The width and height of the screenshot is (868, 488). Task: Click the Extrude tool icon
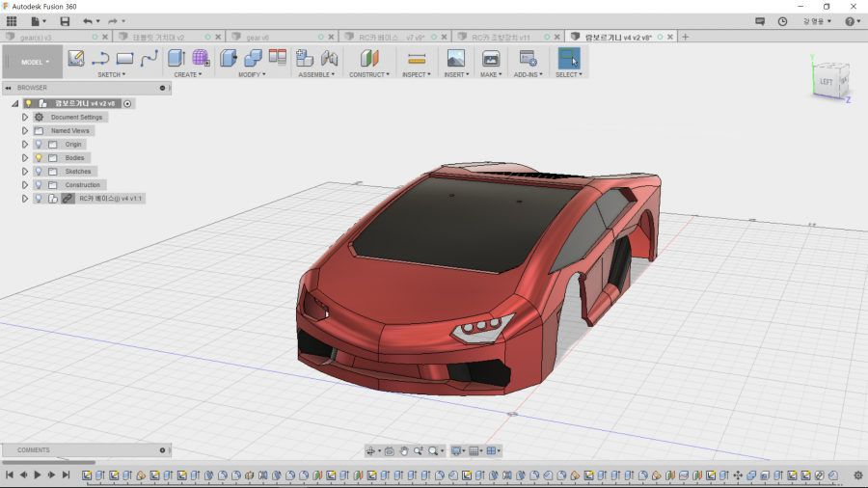(176, 58)
